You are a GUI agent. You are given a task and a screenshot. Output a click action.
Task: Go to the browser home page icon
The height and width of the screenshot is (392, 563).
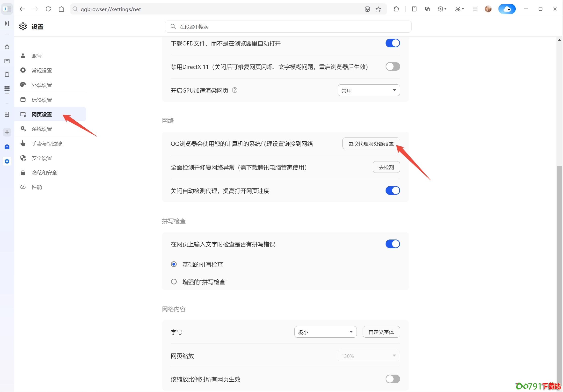[x=61, y=9]
